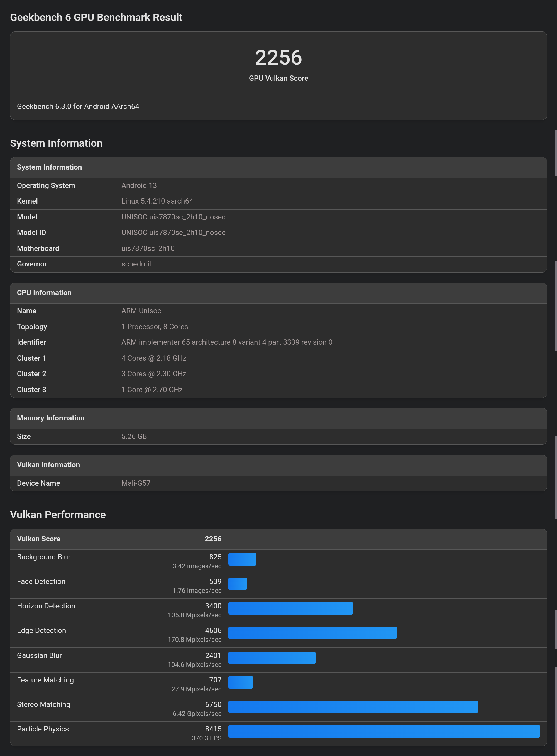Click the GPU Vulkan Score label
This screenshot has height=756, width=557.
click(x=278, y=78)
